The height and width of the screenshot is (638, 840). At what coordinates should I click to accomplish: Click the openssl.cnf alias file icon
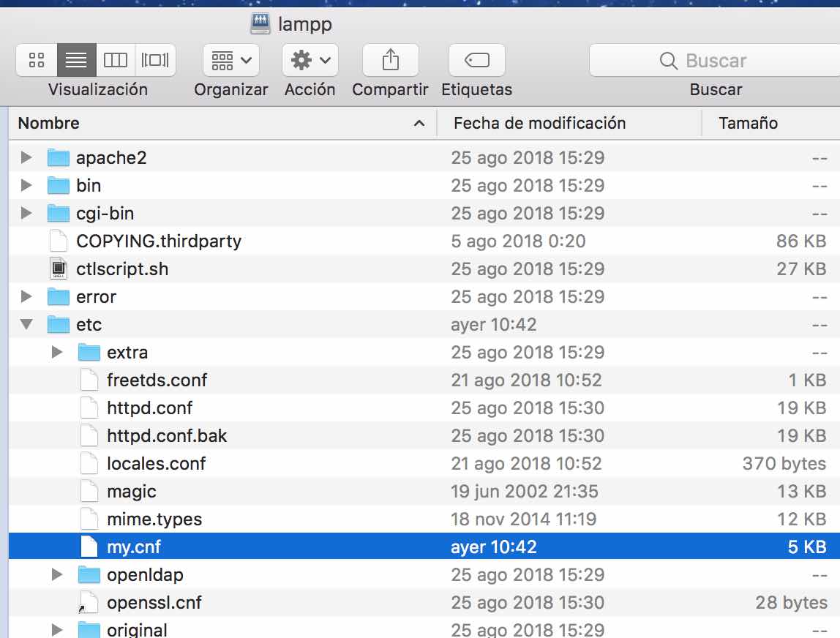click(x=89, y=602)
